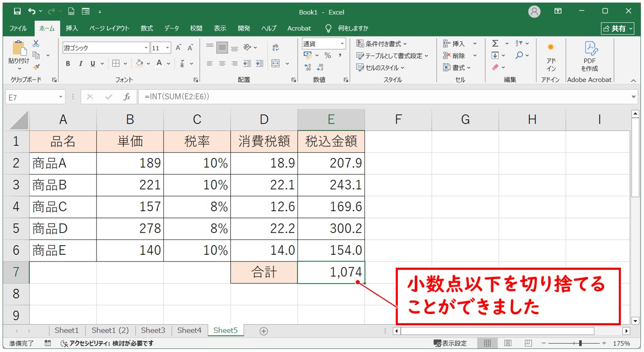The height and width of the screenshot is (352, 644).
Task: Decrease font size with the smaller A
Action: (190, 48)
